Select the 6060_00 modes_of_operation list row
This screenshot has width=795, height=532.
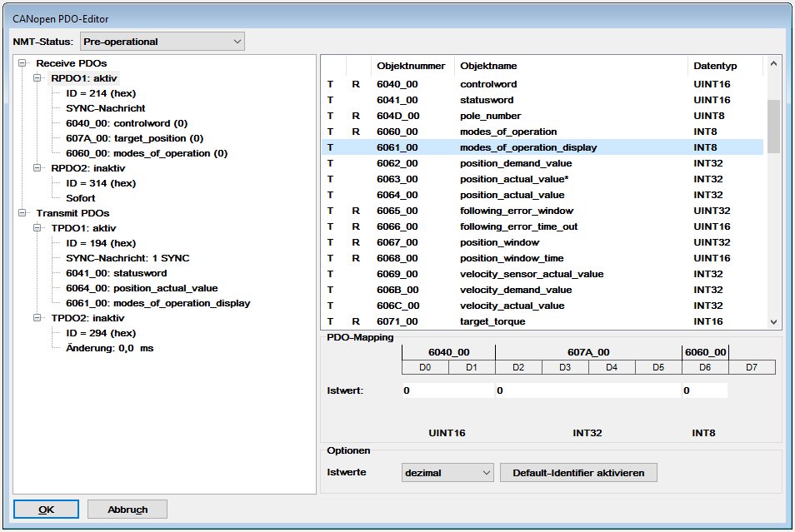(542, 132)
